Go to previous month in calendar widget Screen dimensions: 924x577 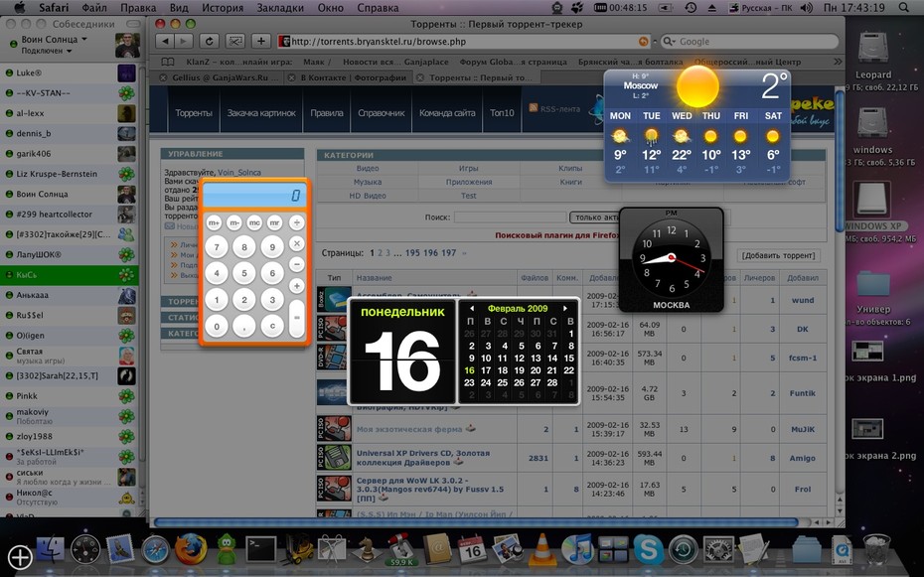point(471,308)
